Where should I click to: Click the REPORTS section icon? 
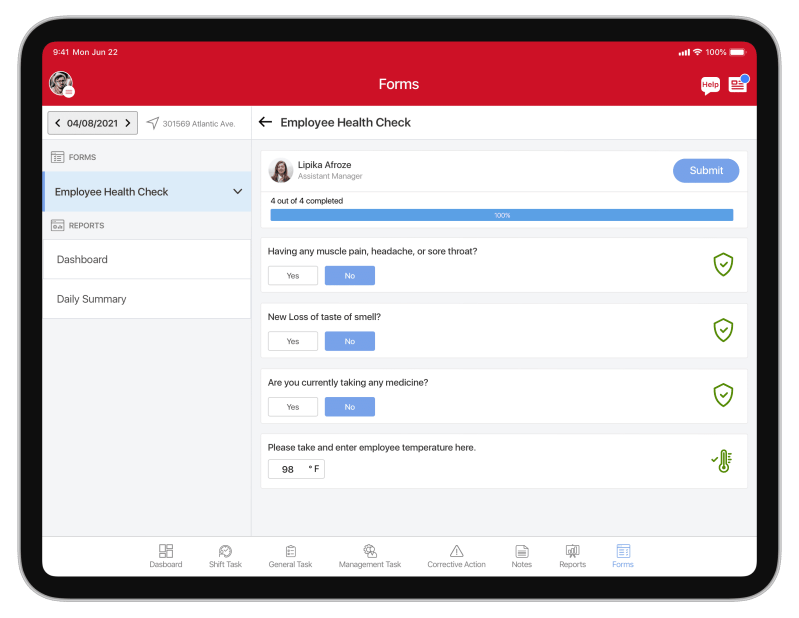point(57,225)
